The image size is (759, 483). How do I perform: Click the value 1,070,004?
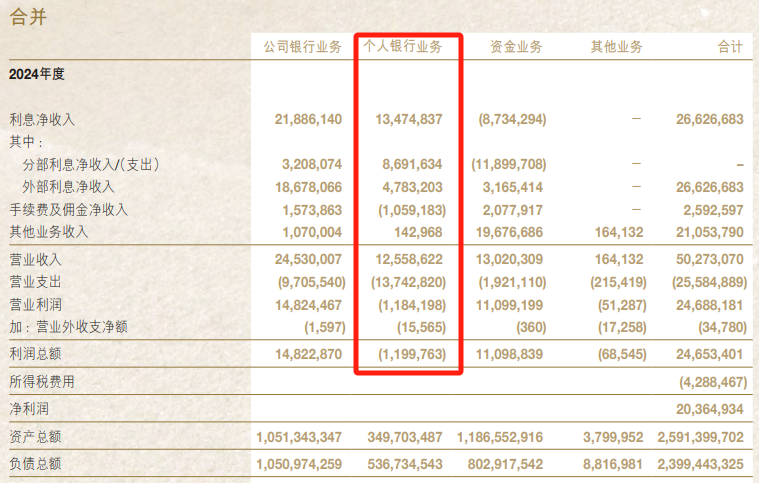pos(312,232)
